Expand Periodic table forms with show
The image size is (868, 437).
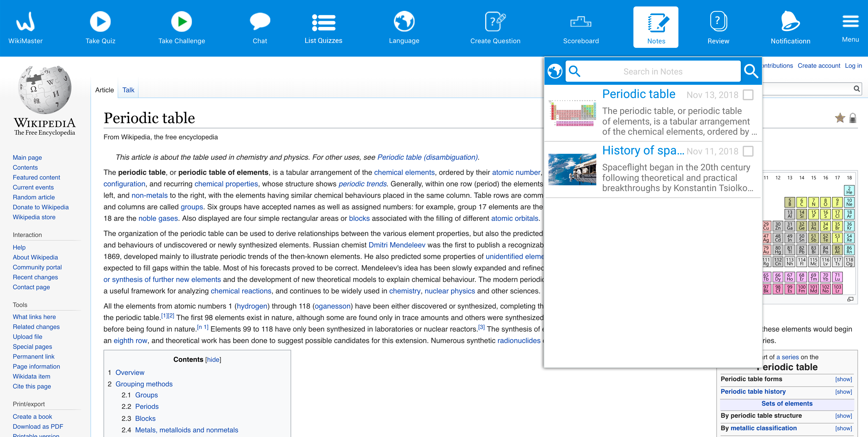[x=843, y=379]
